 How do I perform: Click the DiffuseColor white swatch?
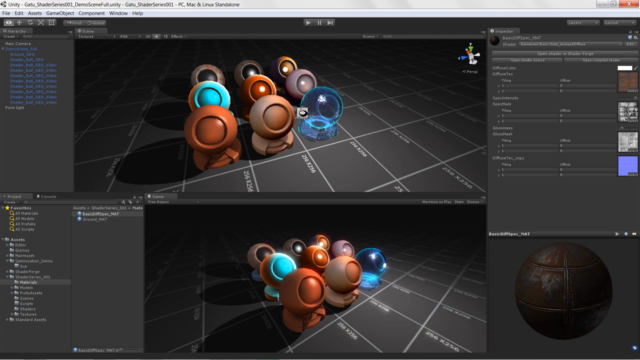[624, 68]
